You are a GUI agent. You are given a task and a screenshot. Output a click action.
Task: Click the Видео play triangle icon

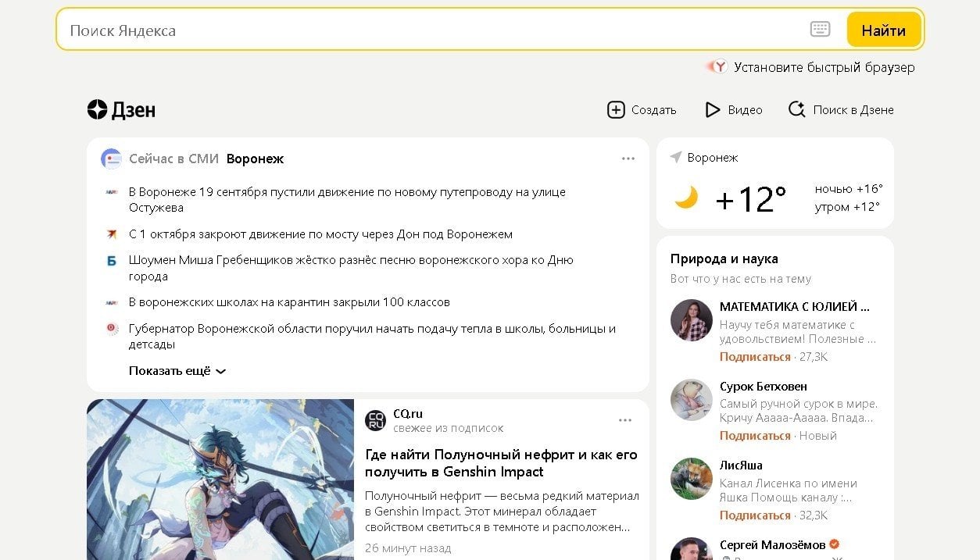tap(712, 110)
